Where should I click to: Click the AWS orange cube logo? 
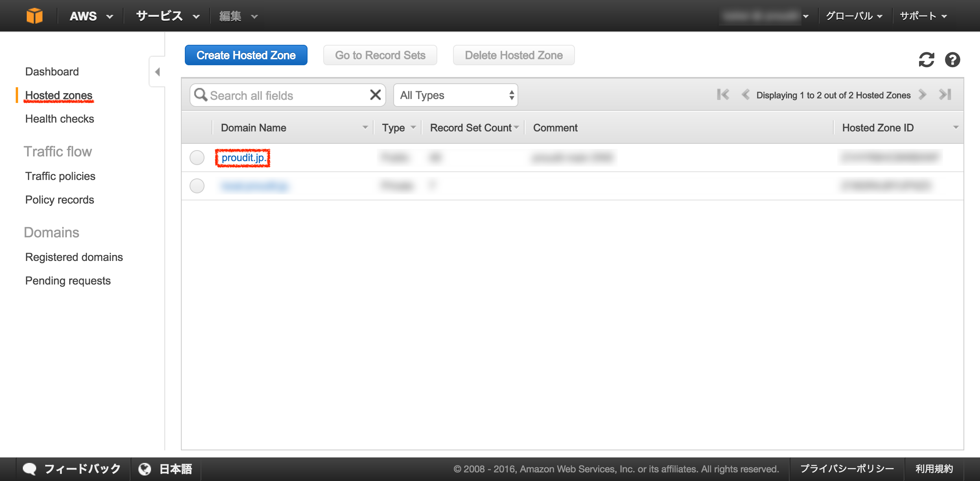34,16
